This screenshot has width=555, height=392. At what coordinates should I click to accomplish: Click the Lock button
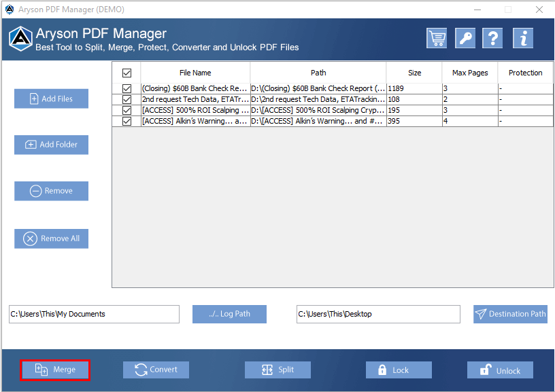399,370
